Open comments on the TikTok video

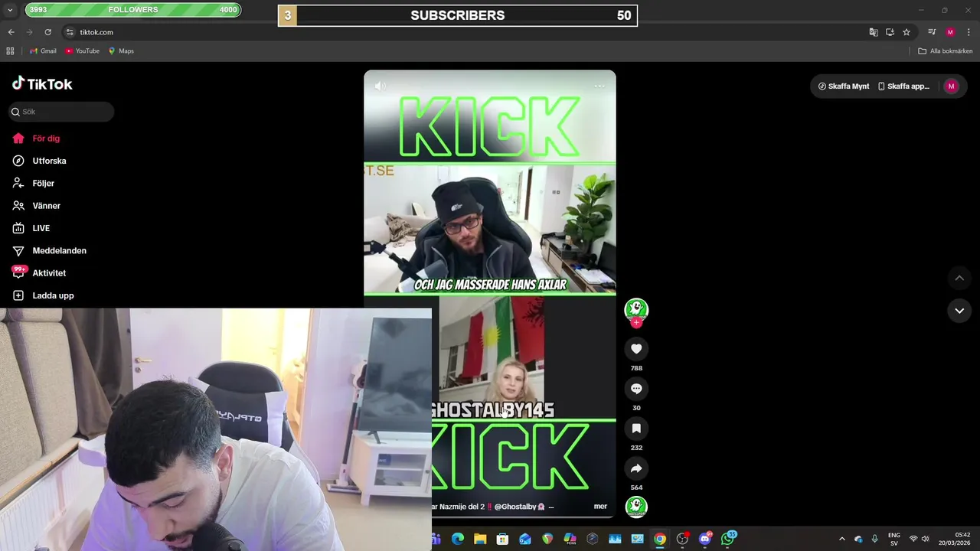(636, 389)
